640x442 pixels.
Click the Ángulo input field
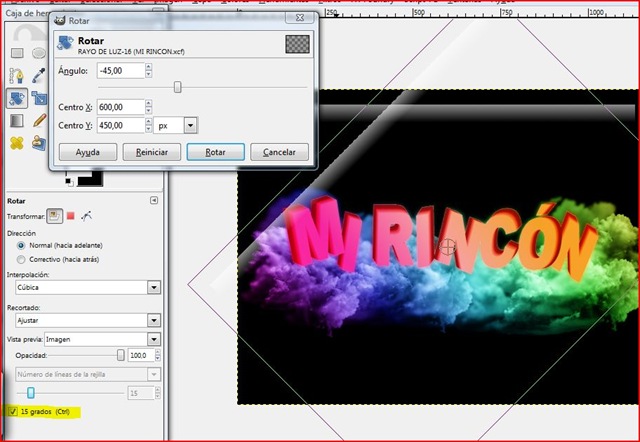tap(120, 70)
